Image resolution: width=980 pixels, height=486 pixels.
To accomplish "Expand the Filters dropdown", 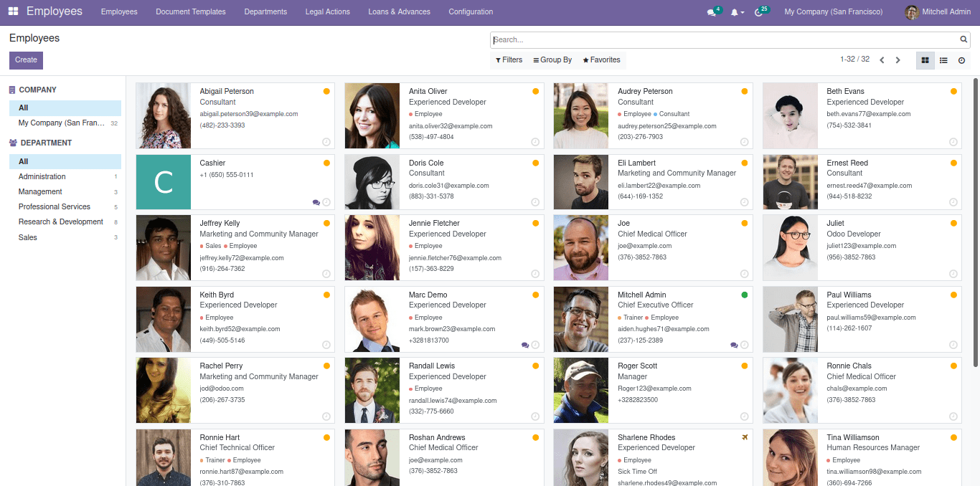I will point(509,60).
